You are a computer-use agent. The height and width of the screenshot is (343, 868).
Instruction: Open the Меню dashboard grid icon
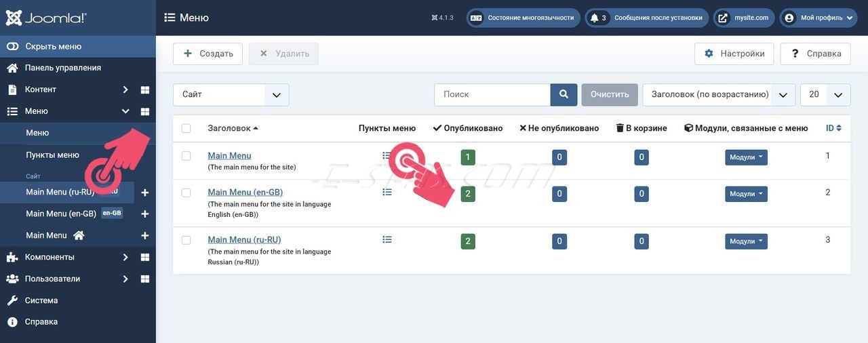145,111
